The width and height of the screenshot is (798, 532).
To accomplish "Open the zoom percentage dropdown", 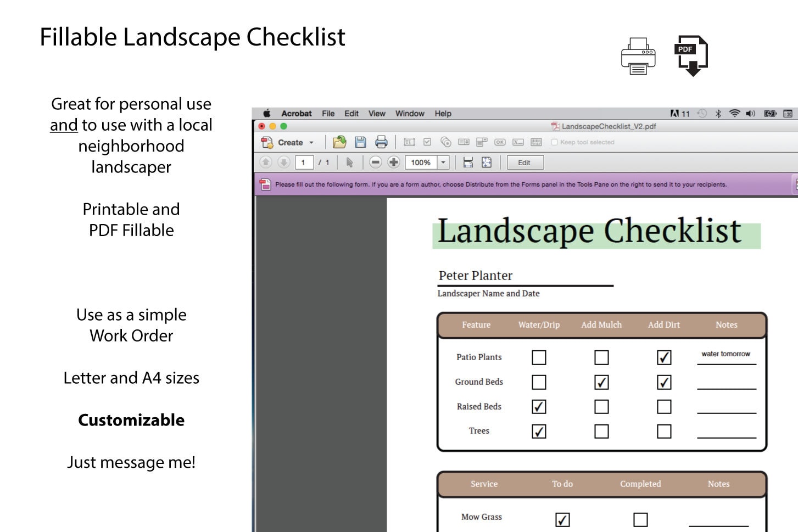I will [443, 162].
